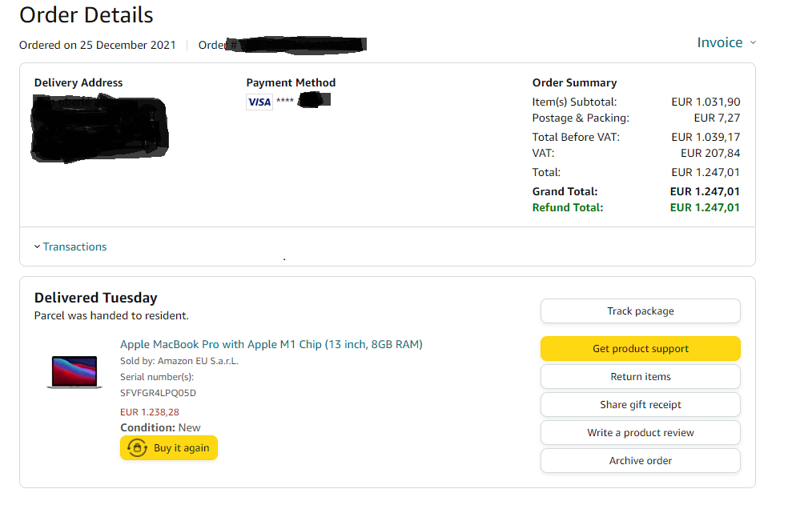
Task: Click the Transactions chevron icon
Action: pyautogui.click(x=38, y=246)
